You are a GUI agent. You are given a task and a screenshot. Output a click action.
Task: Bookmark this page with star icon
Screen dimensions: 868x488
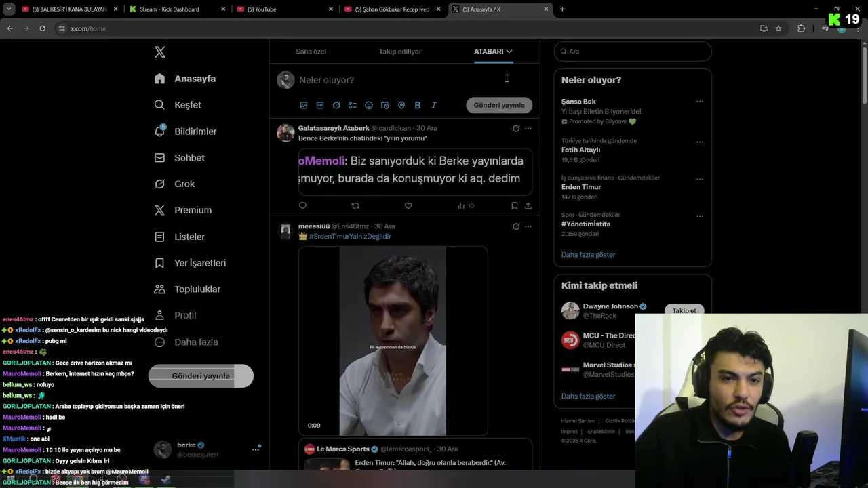pyautogui.click(x=778, y=28)
